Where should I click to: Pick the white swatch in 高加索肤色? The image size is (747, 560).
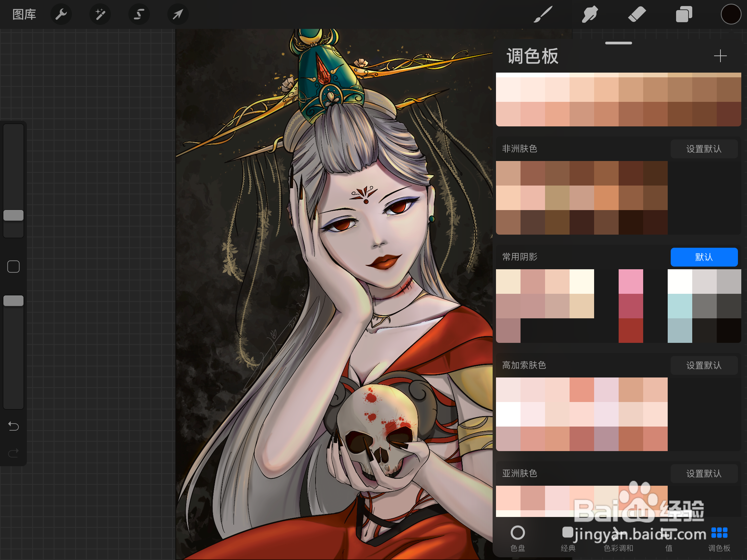pos(508,414)
